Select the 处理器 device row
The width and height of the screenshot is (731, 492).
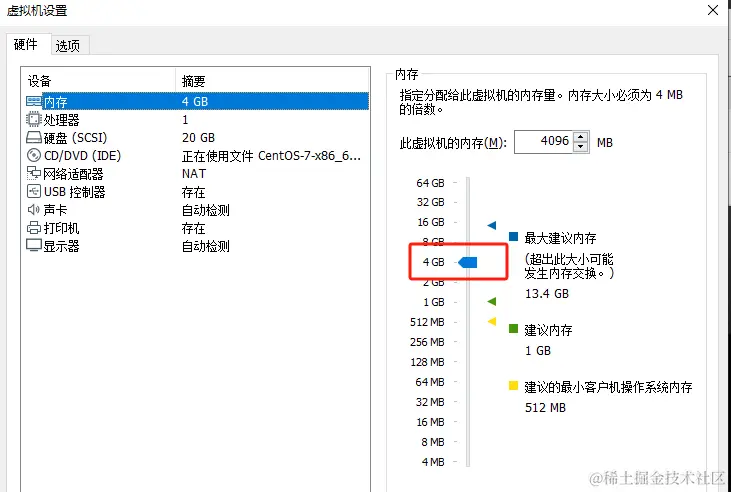(197, 120)
